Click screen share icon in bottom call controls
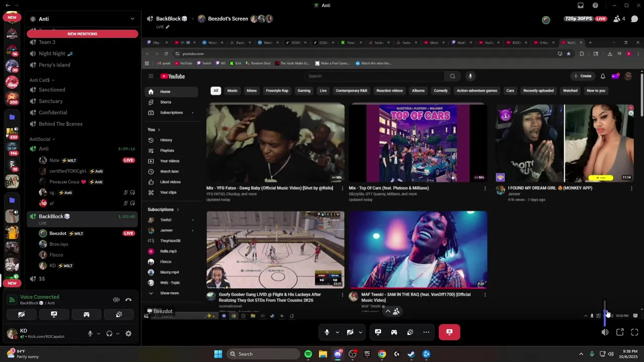644x362 pixels. (378, 332)
